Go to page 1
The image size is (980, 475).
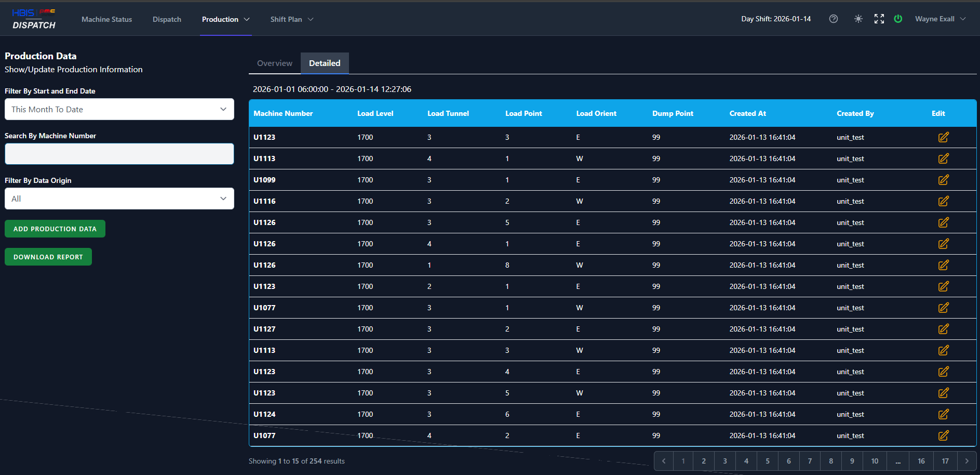[683, 461]
